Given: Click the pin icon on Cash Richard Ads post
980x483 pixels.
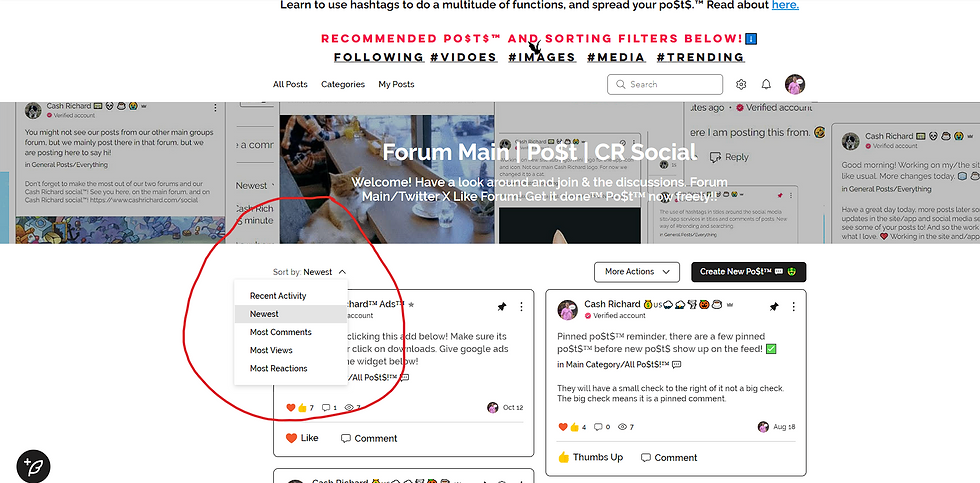Looking at the screenshot, I should pyautogui.click(x=501, y=307).
